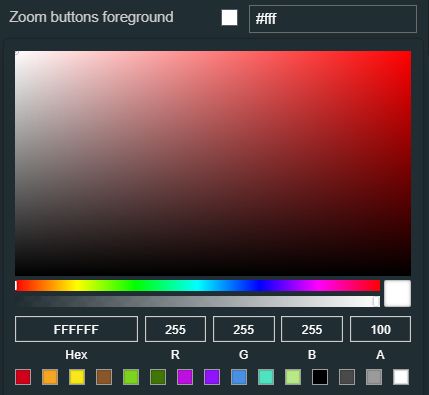Viewport: 429px width, 395px height.
Task: Click the B value field
Action: [312, 329]
